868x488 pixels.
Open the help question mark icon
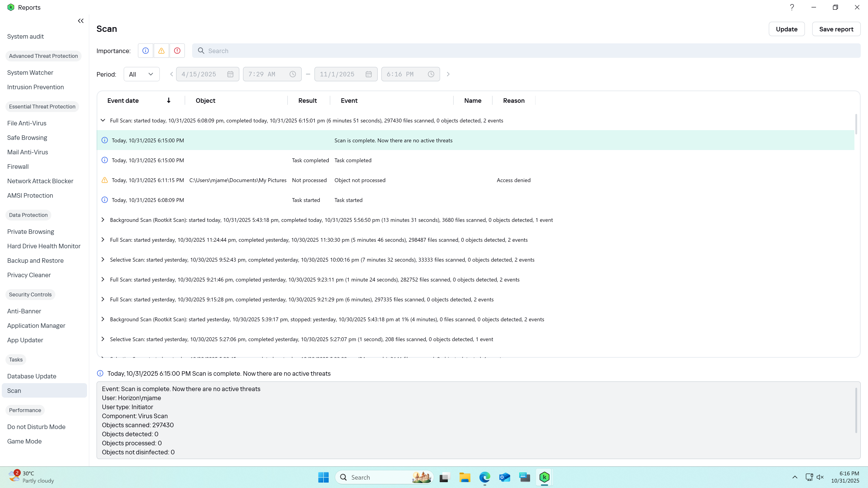792,7
